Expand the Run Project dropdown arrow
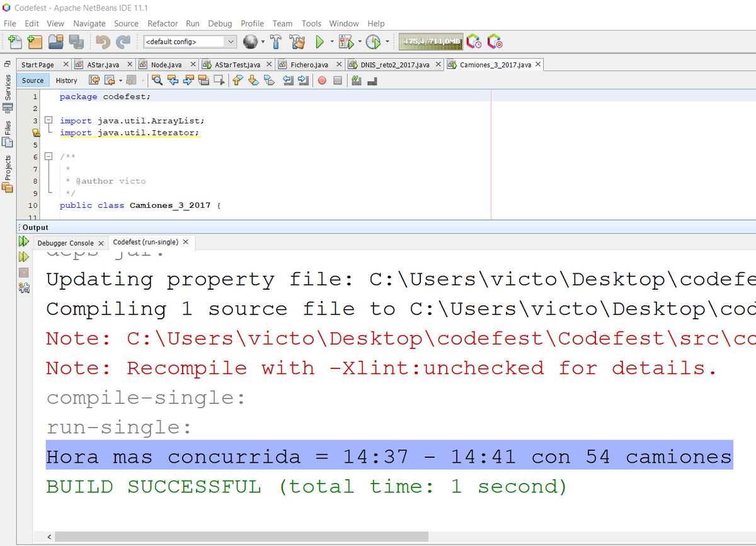This screenshot has height=546, width=756. (x=332, y=42)
